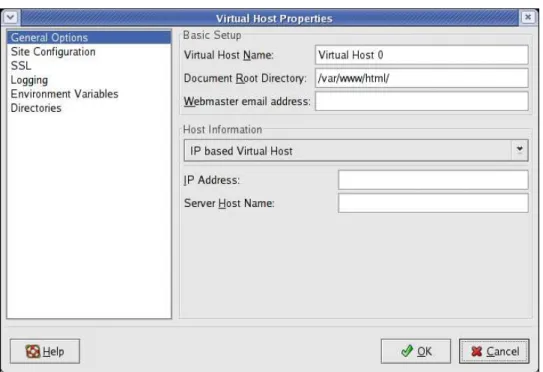Image resolution: width=543 pixels, height=372 pixels.
Task: Open the Site Configuration section
Action: tap(89, 52)
